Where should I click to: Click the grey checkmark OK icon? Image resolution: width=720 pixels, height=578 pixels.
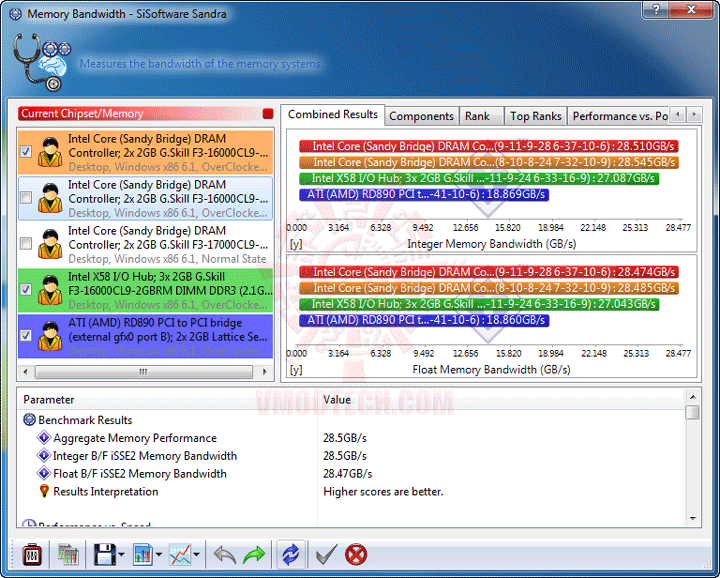327,555
